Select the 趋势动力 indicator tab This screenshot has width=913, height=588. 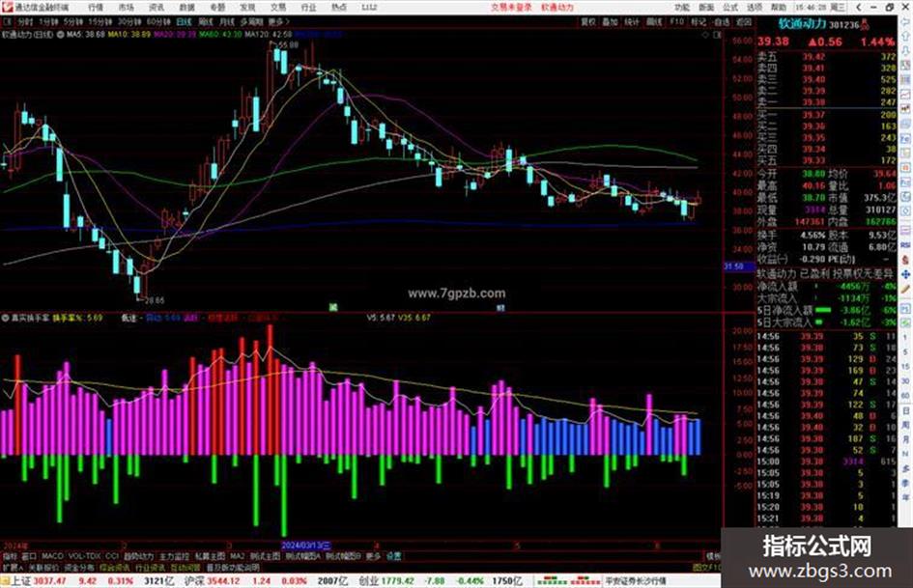[138, 556]
